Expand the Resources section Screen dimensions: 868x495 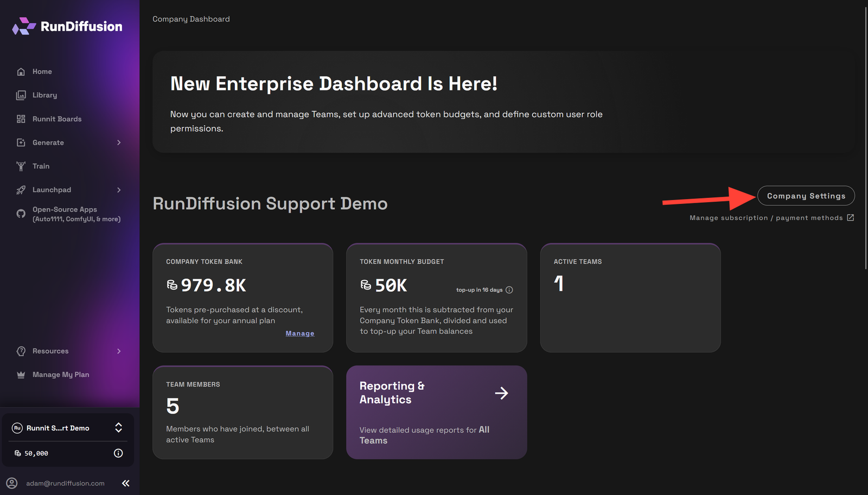pos(119,351)
